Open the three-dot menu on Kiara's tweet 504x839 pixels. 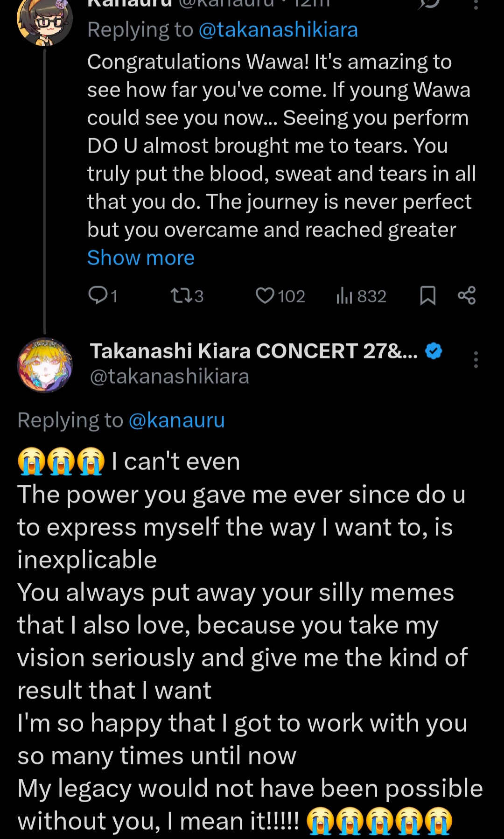pos(476,360)
